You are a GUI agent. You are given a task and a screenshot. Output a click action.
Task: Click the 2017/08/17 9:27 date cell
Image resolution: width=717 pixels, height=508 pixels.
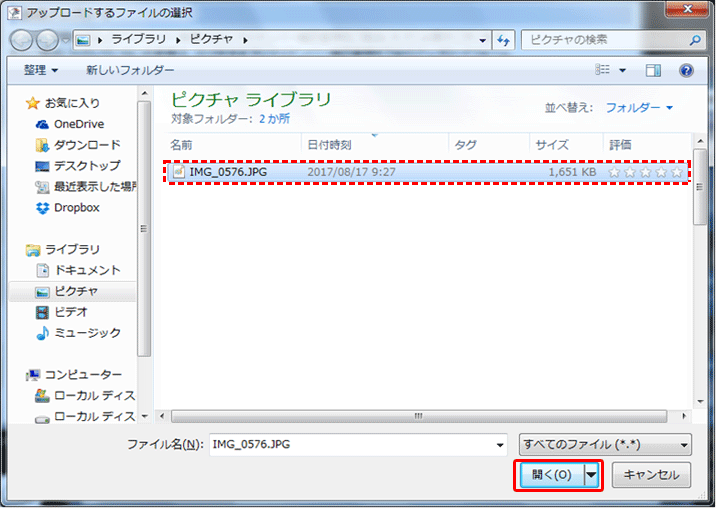[351, 172]
